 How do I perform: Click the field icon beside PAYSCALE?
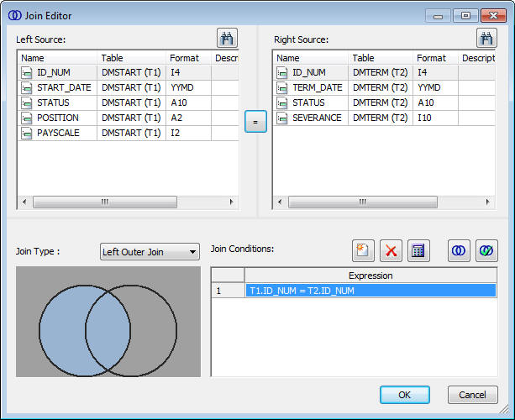click(x=27, y=133)
